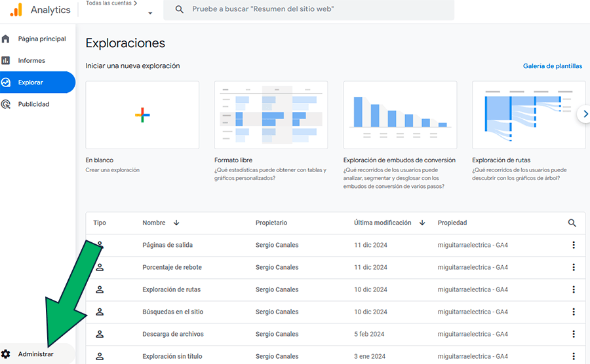Click the search icon in the explorations table
590x364 pixels.
coord(572,223)
